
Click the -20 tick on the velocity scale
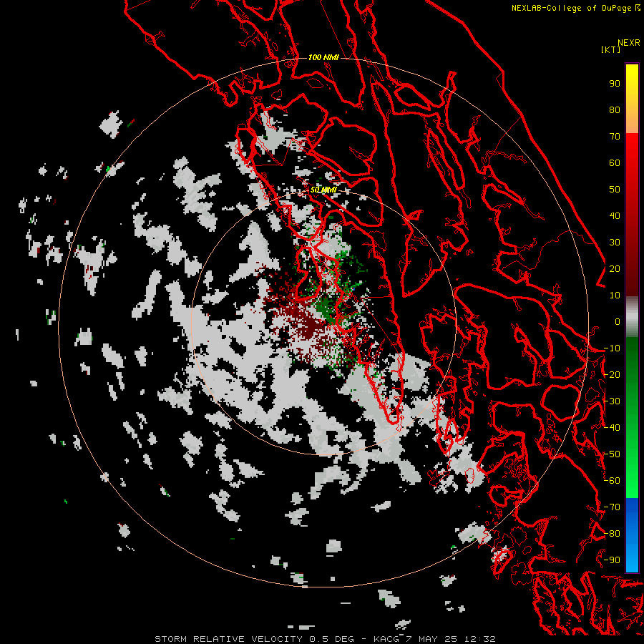click(x=612, y=374)
